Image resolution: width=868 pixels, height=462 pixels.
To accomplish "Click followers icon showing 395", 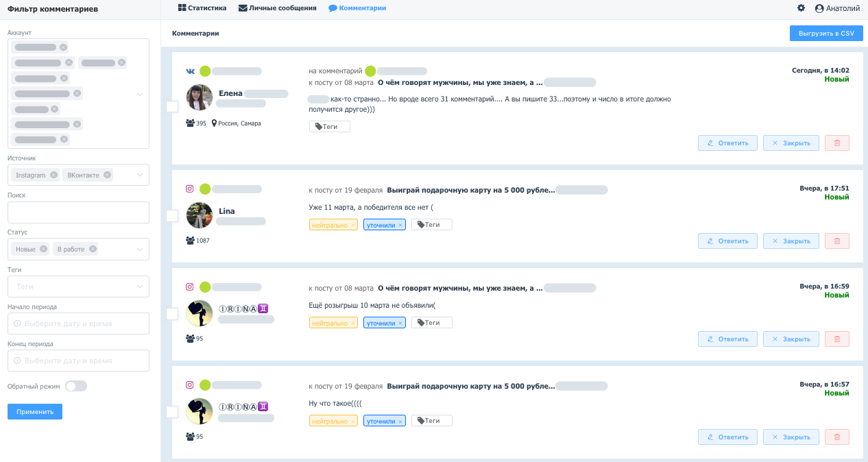I will click(190, 123).
